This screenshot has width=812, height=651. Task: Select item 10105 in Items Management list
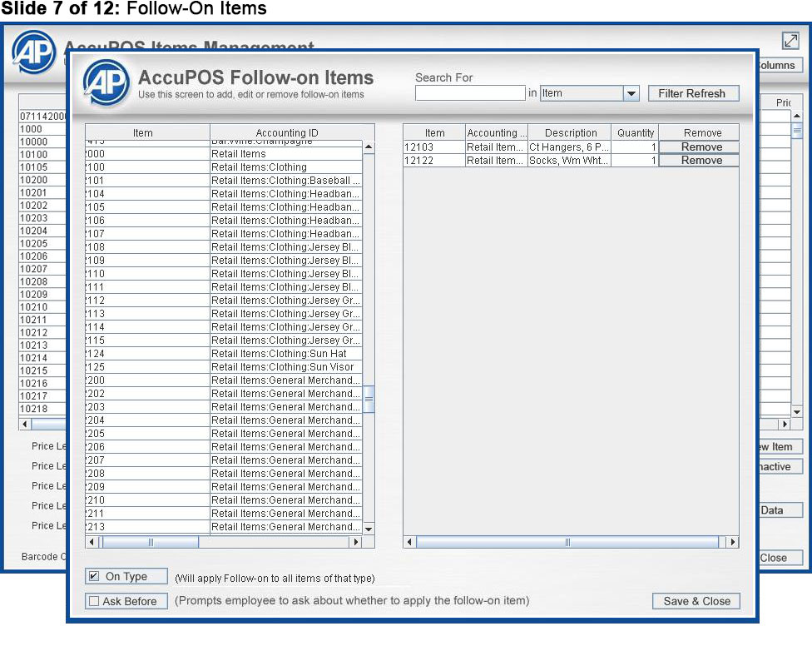click(x=42, y=167)
